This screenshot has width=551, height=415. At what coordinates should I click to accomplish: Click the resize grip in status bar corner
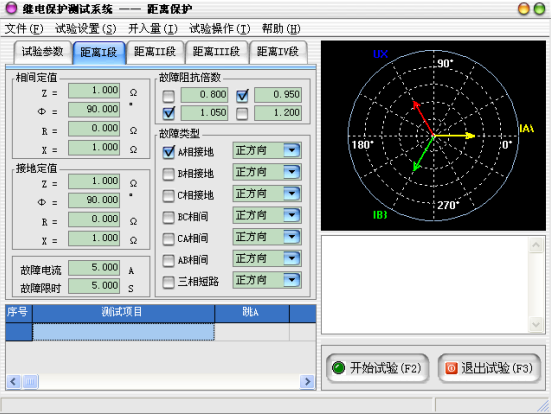[544, 406]
